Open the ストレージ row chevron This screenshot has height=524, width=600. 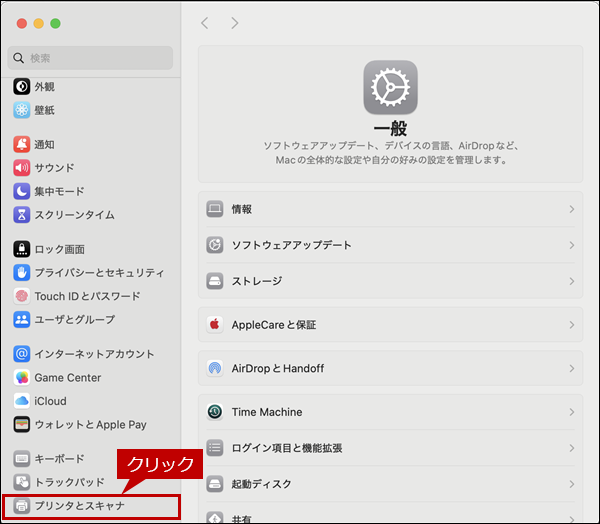(571, 281)
